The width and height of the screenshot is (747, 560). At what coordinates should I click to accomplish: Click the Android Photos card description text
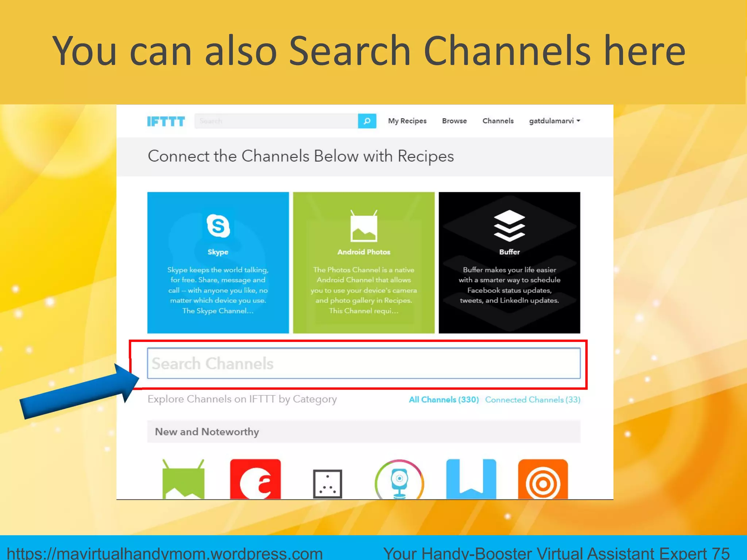pyautogui.click(x=364, y=290)
